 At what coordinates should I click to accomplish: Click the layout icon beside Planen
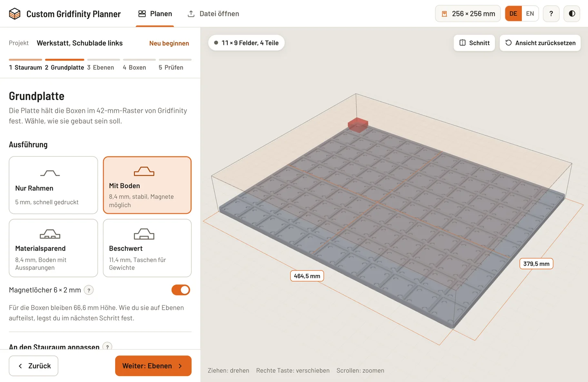tap(142, 14)
